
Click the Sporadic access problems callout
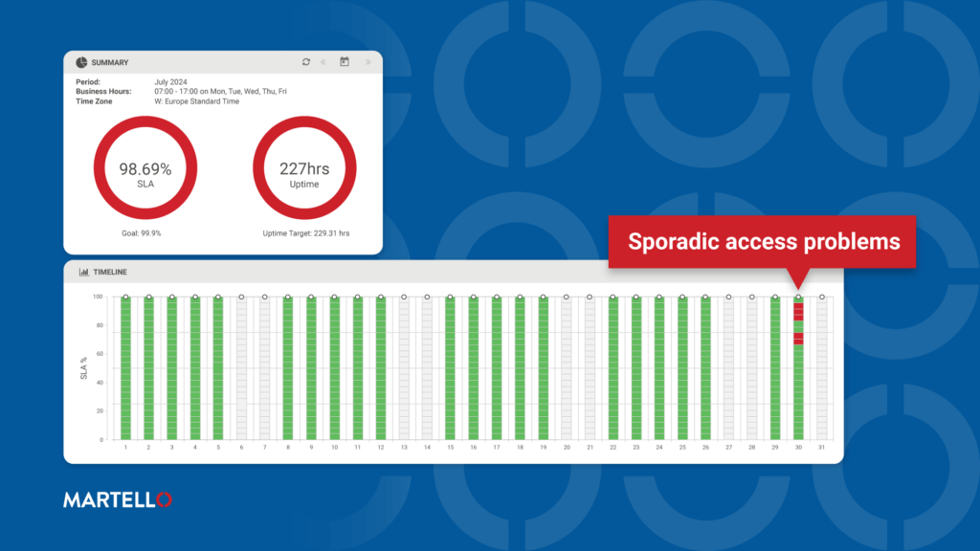coord(763,242)
